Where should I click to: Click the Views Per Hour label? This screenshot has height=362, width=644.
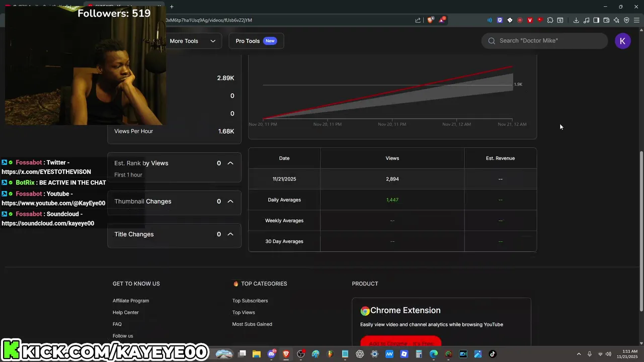134,131
